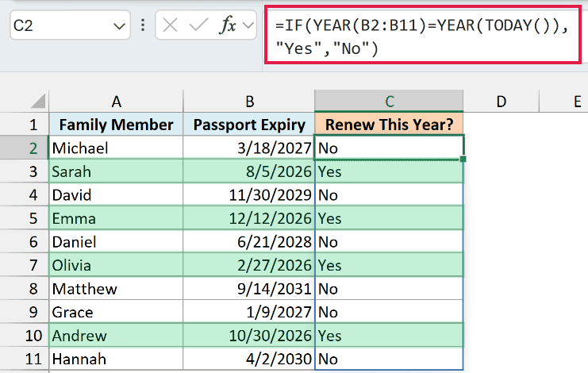Select the cell containing Andrew
588x373 pixels.
click(116, 336)
